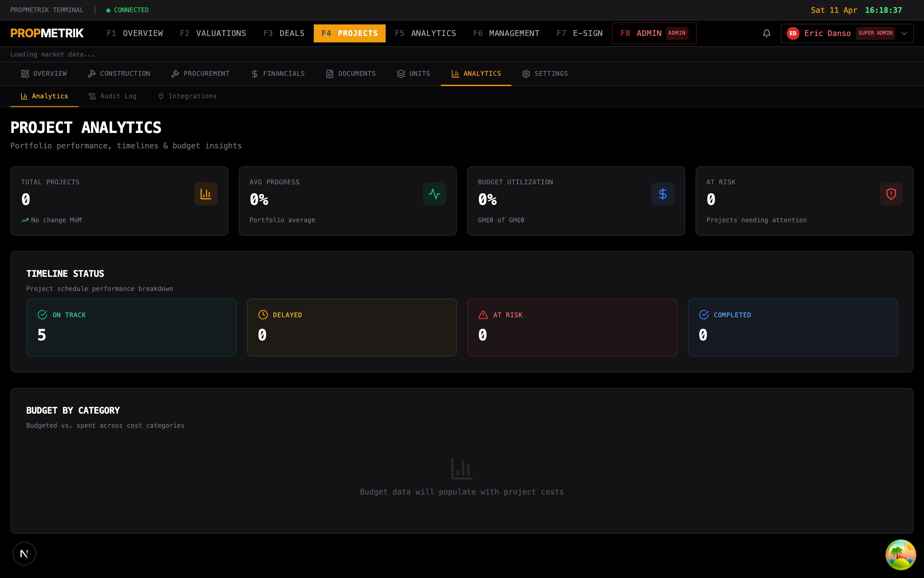
Task: Open F3 Deals
Action: click(x=284, y=33)
